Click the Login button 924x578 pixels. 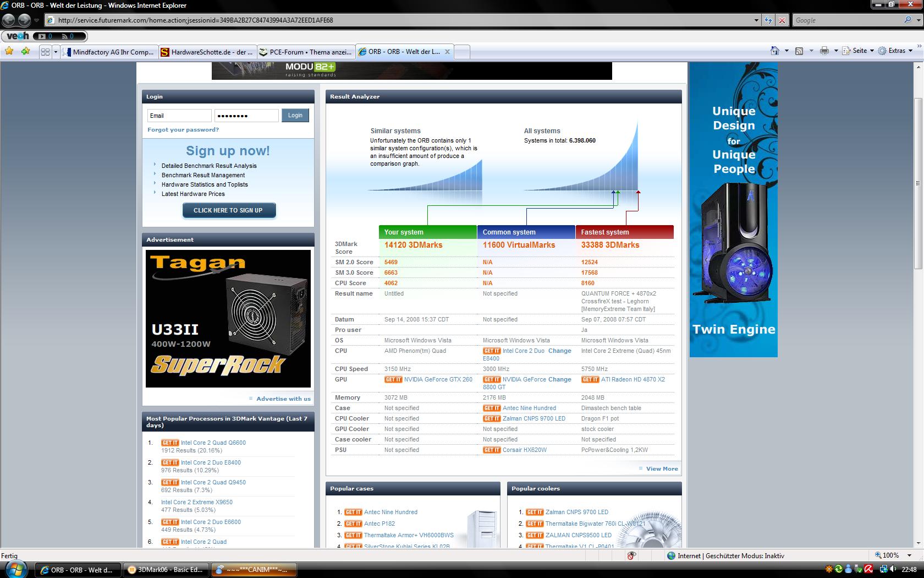295,116
